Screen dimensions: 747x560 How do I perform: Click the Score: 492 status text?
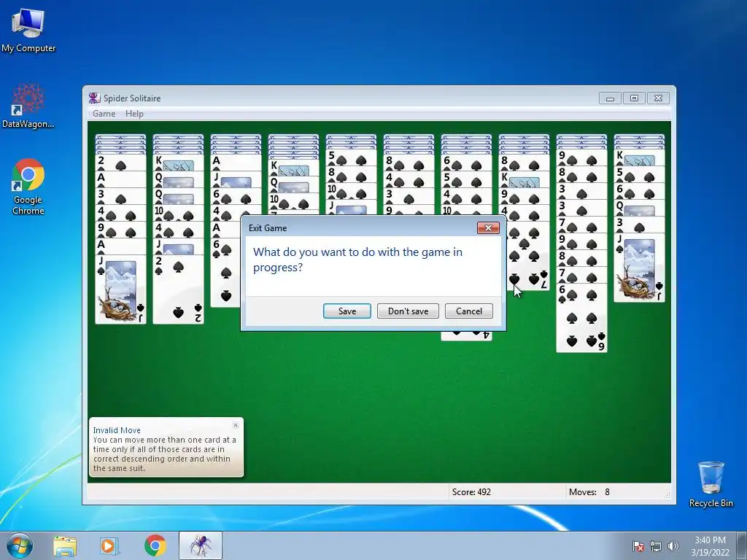click(x=471, y=492)
